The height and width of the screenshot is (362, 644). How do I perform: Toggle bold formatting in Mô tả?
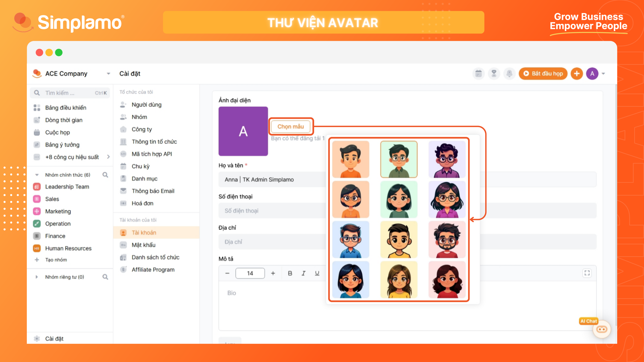tap(290, 273)
